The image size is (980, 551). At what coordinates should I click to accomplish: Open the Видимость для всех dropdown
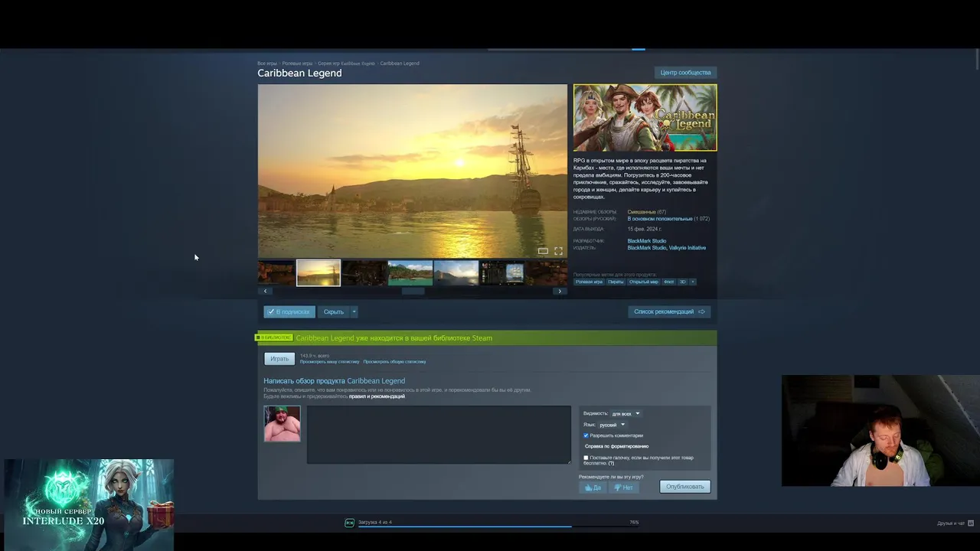point(626,413)
